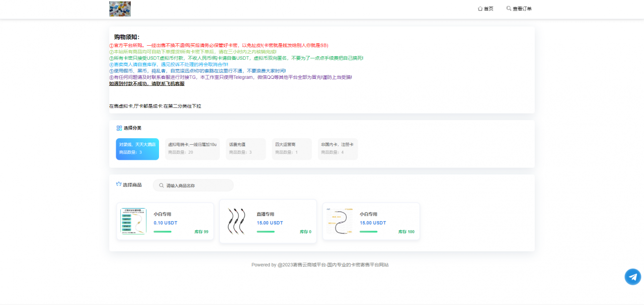Click the home icon beside 首页

480,9
